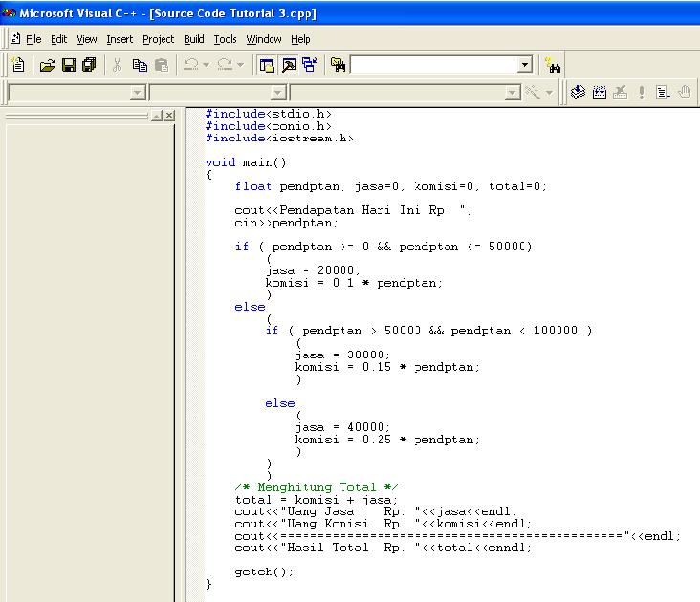Click the workspace pane expand/contract button
The image size is (700, 602).
(157, 116)
